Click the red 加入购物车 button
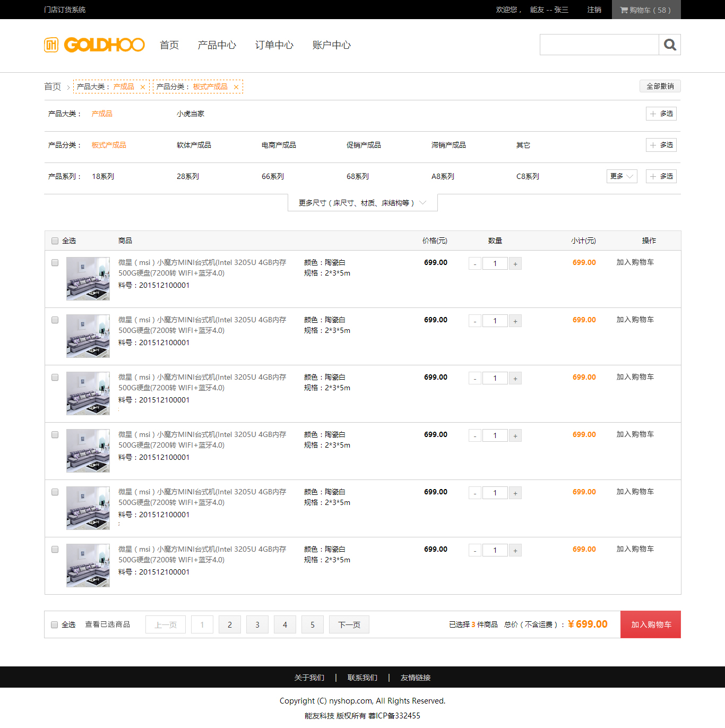The image size is (725, 728). coord(650,624)
